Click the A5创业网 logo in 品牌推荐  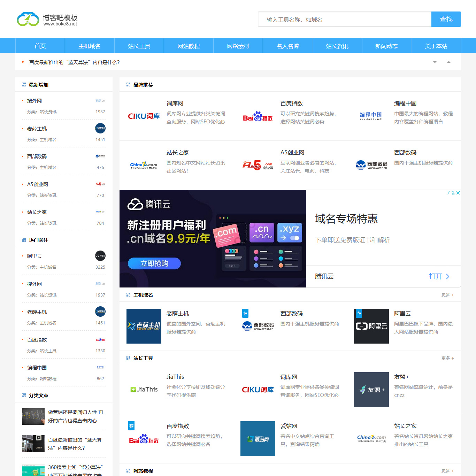pos(258,165)
